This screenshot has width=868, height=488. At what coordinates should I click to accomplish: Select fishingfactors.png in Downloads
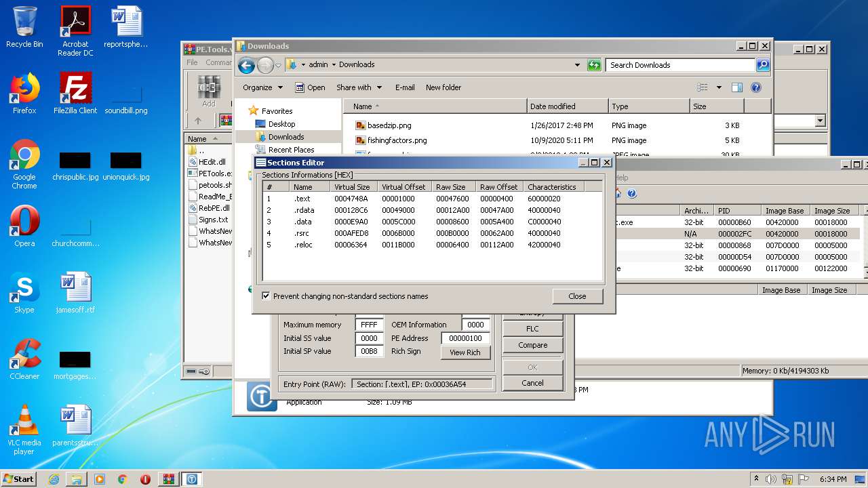(391, 140)
